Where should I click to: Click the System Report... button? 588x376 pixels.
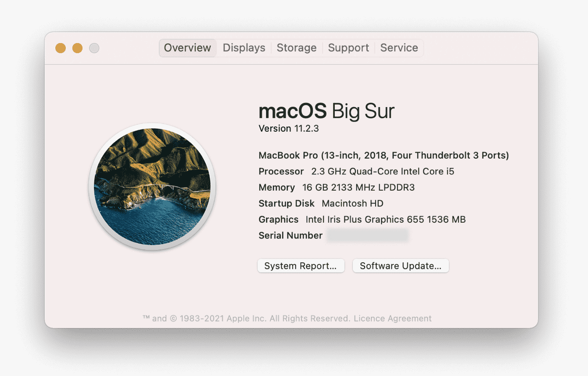[x=301, y=266]
